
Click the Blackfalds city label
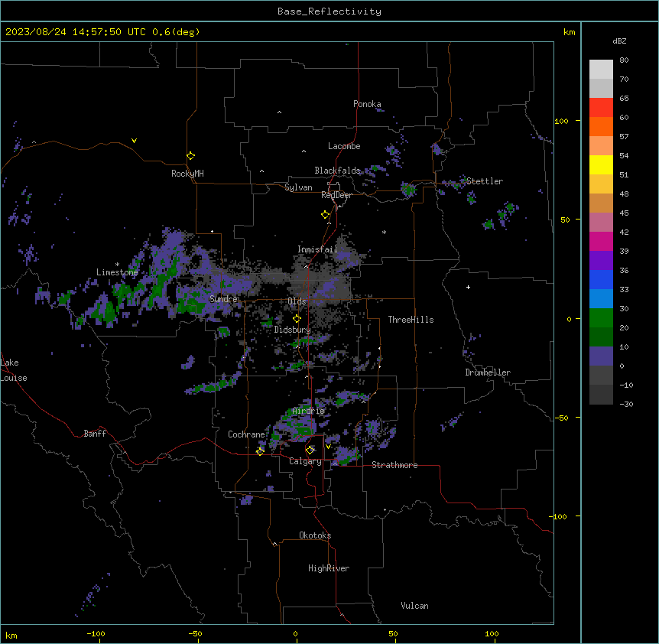[337, 171]
